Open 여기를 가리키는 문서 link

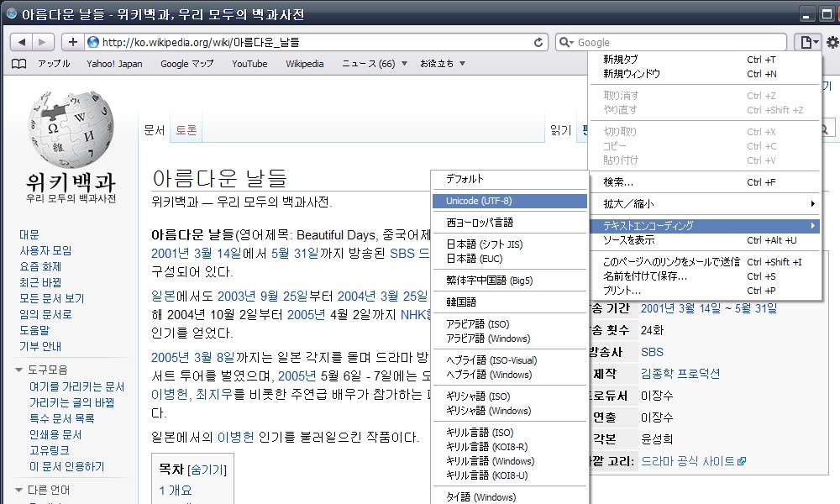pos(76,386)
